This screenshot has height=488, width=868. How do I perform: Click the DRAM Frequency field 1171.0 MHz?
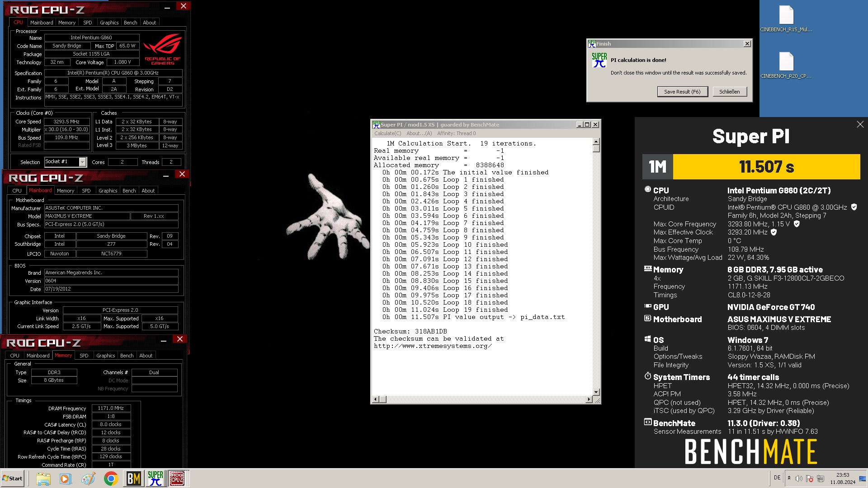[111, 408]
